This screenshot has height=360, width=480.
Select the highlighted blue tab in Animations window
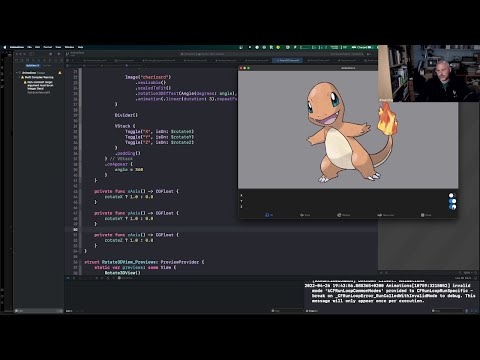[269, 215]
